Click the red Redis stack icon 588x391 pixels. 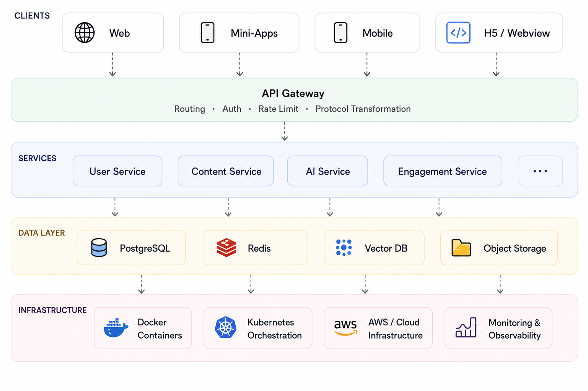226,248
